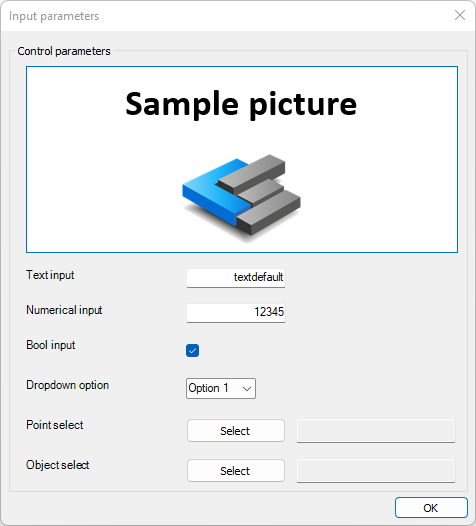
Task: Click Select button for Object select
Action: [x=236, y=471]
